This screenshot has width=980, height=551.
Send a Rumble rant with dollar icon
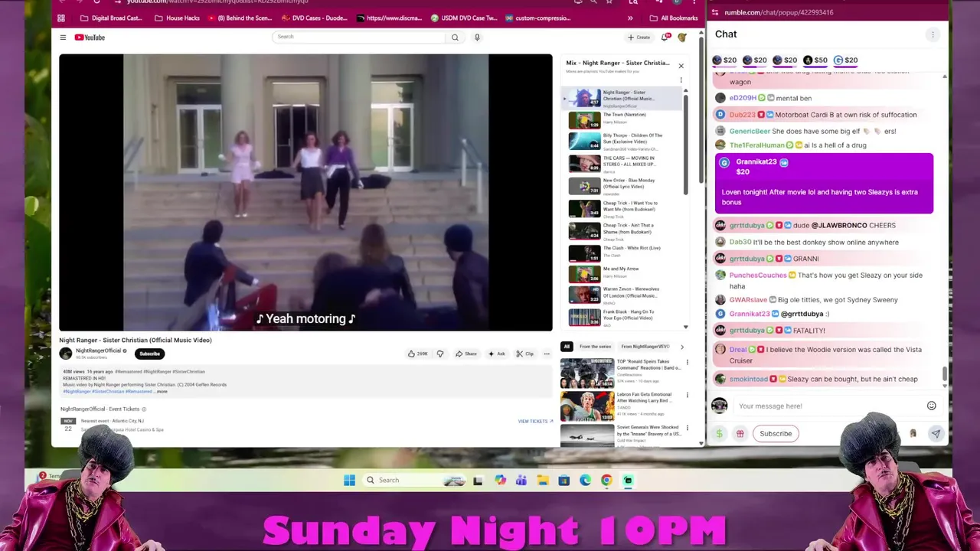point(719,433)
